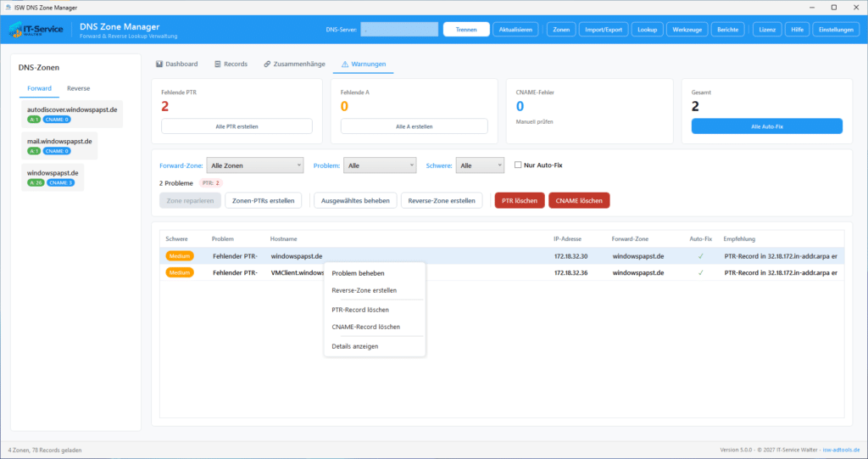Select autodiscover.windowspapst.de zone
This screenshot has width=868, height=459.
[x=72, y=115]
